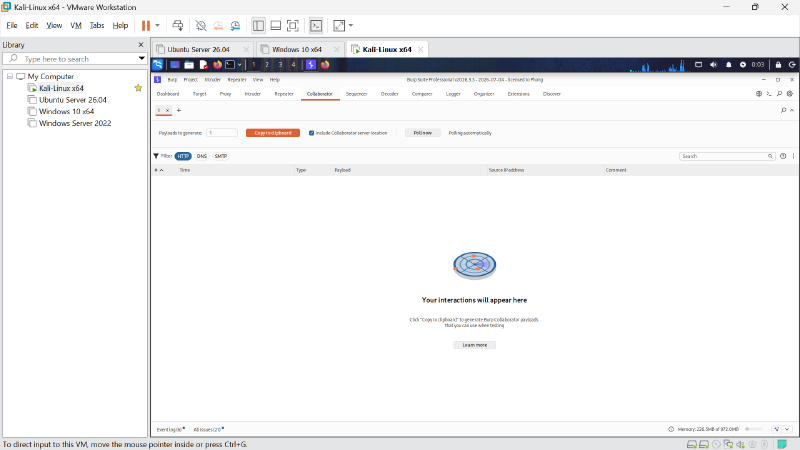The height and width of the screenshot is (450, 800).
Task: Open the VMware VM menu
Action: (x=76, y=26)
